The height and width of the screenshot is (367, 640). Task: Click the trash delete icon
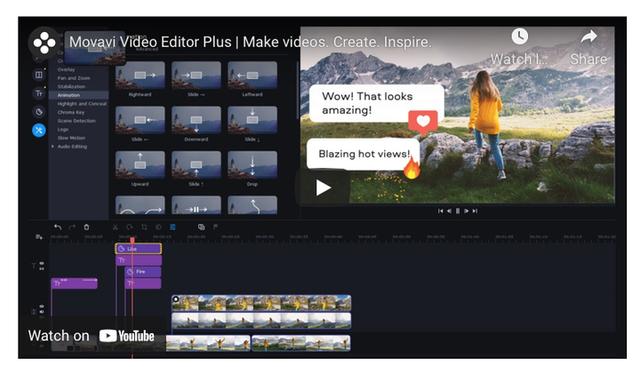click(x=86, y=227)
